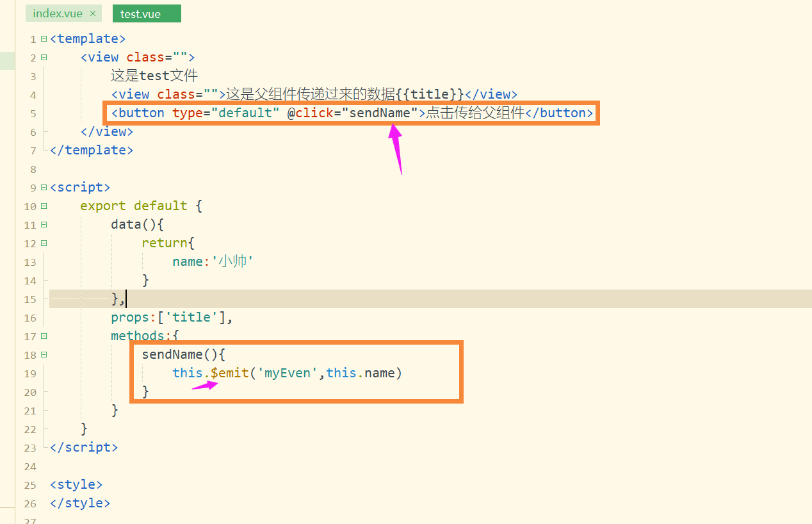Viewport: 812px width, 524px height.
Task: Click the 'myEven' event string on line 19
Action: click(x=288, y=373)
